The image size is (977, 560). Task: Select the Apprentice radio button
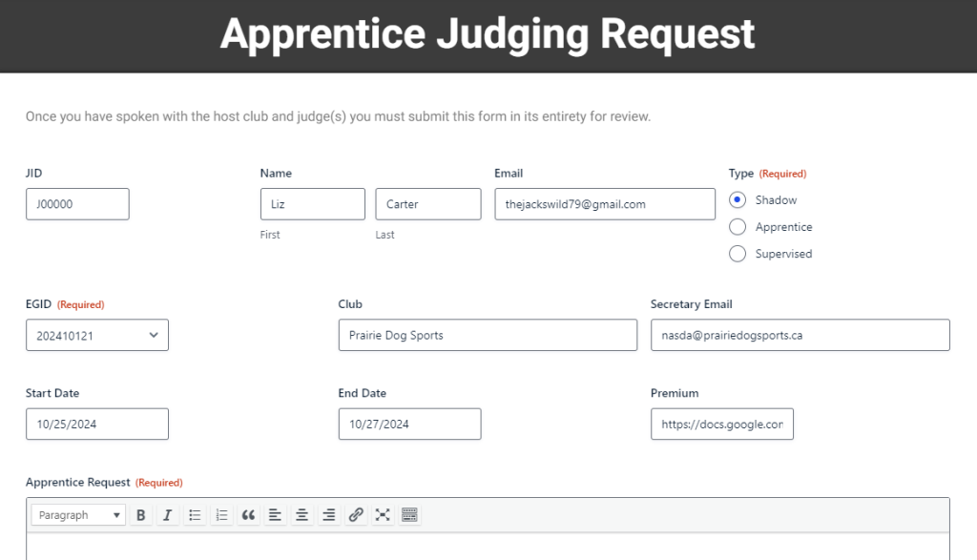pos(738,227)
